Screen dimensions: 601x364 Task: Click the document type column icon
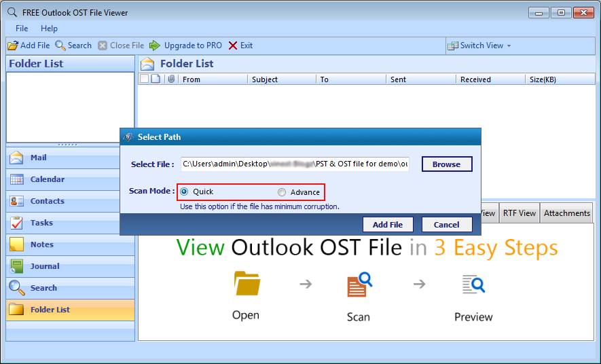click(156, 79)
